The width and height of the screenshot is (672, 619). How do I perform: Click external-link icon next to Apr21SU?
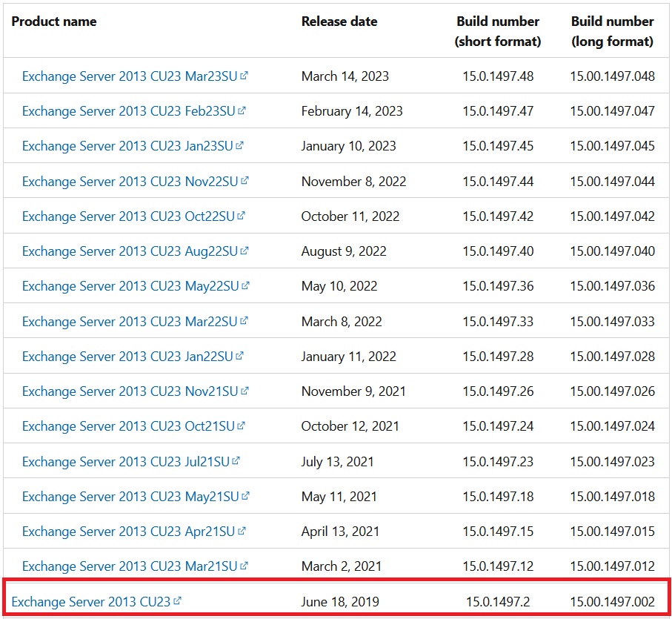coord(242,531)
